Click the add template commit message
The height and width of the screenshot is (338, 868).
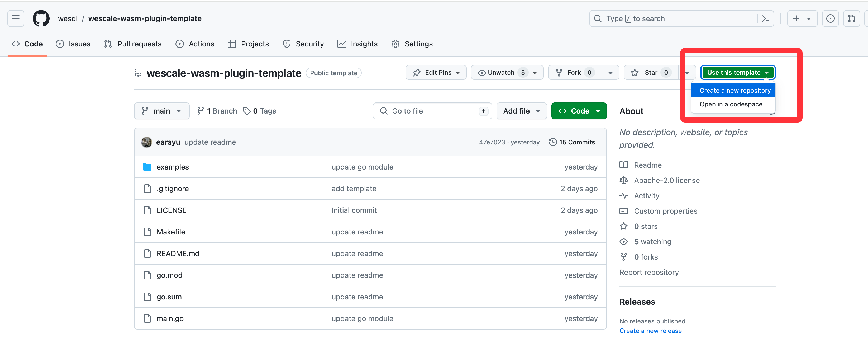click(354, 189)
